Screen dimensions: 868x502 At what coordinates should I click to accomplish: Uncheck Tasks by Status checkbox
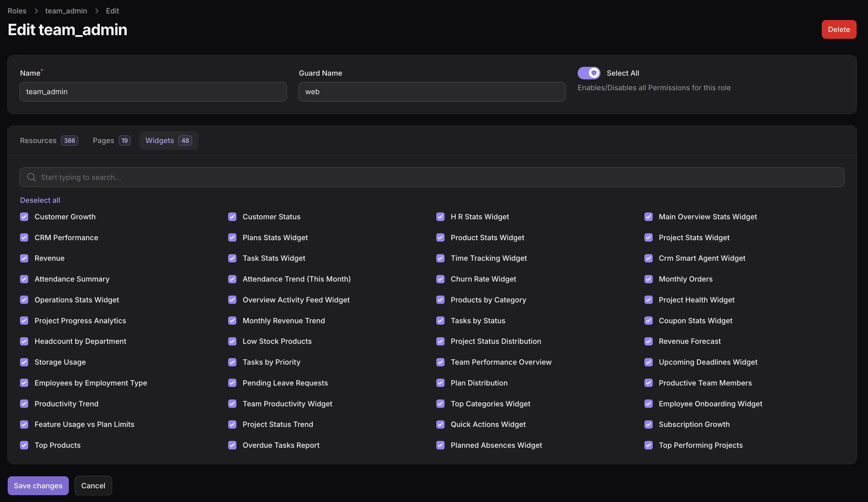point(440,320)
